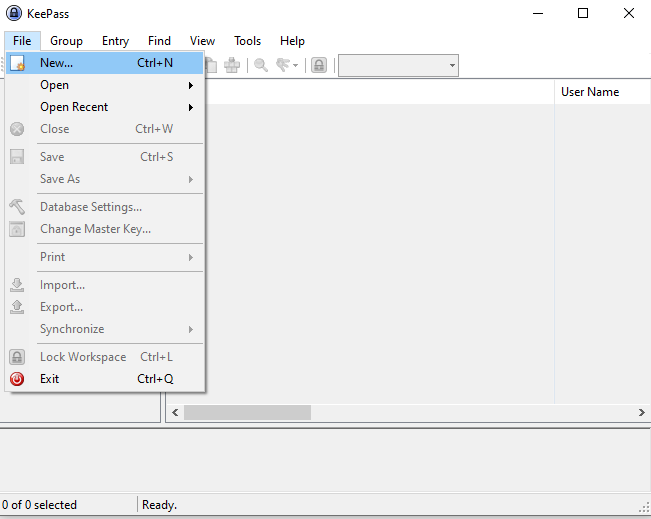Open the Group menu

[66, 41]
